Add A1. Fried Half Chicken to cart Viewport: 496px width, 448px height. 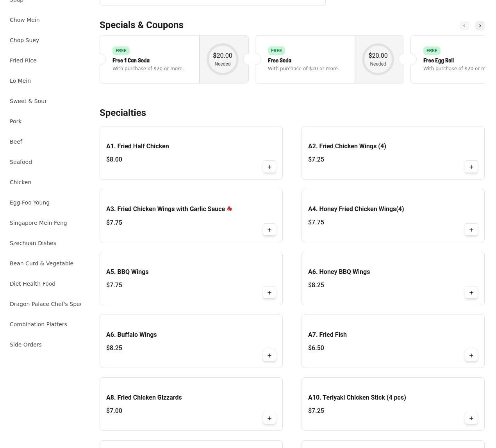(x=269, y=167)
